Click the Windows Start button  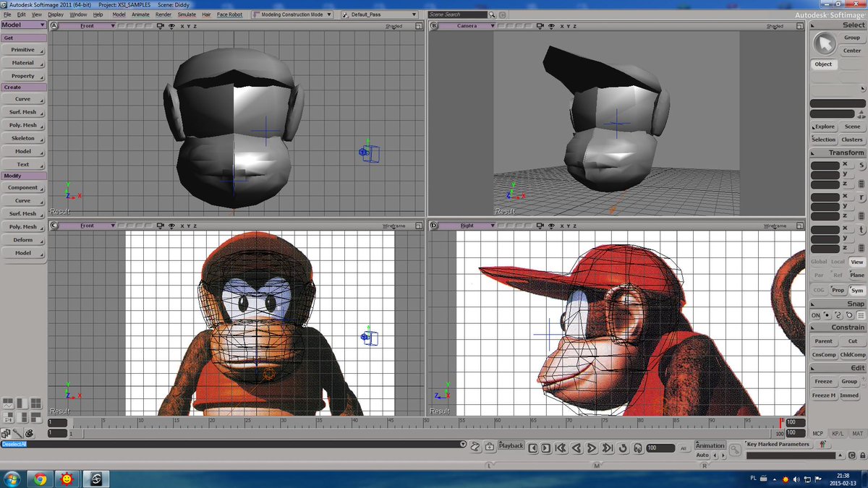point(12,479)
